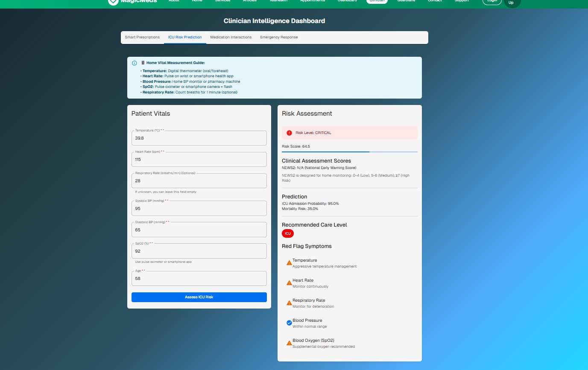Click Aggressive temperature management text
This screenshot has width=588, height=370.
pyautogui.click(x=325, y=266)
